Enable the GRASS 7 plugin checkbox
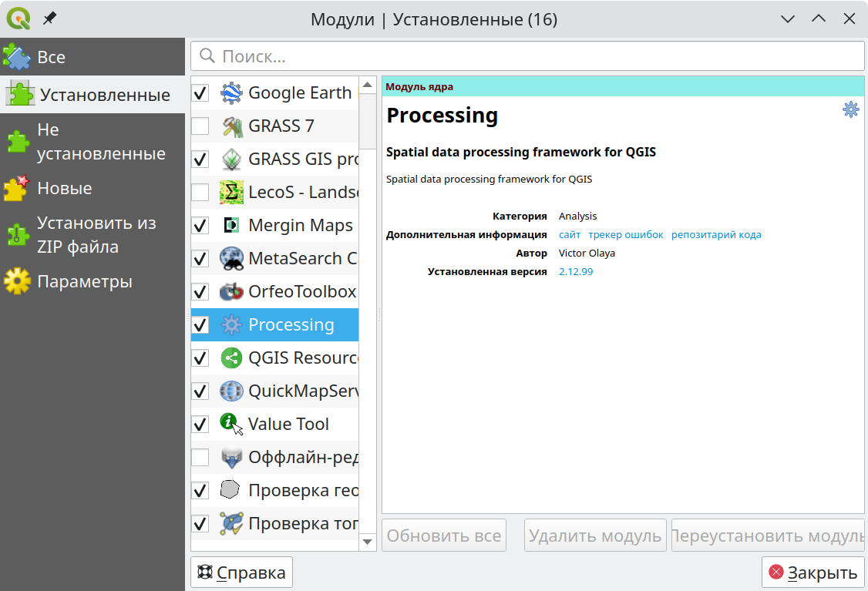 200,126
